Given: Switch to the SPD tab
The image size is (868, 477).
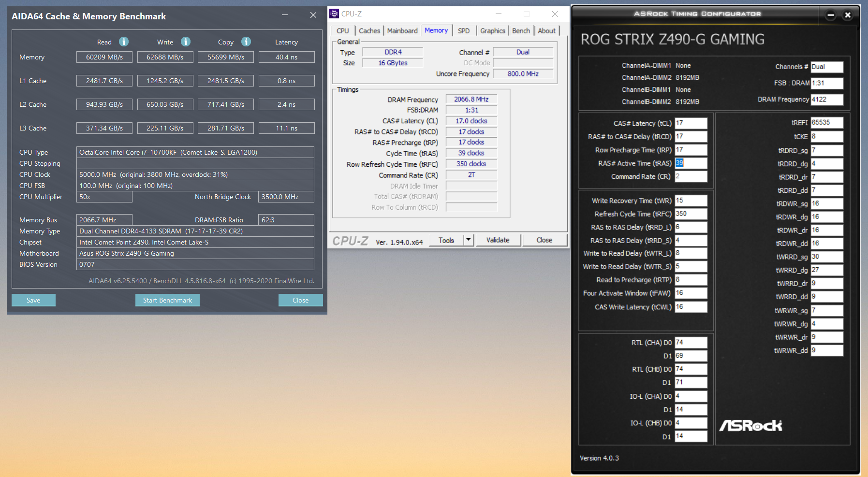Looking at the screenshot, I should [x=463, y=31].
